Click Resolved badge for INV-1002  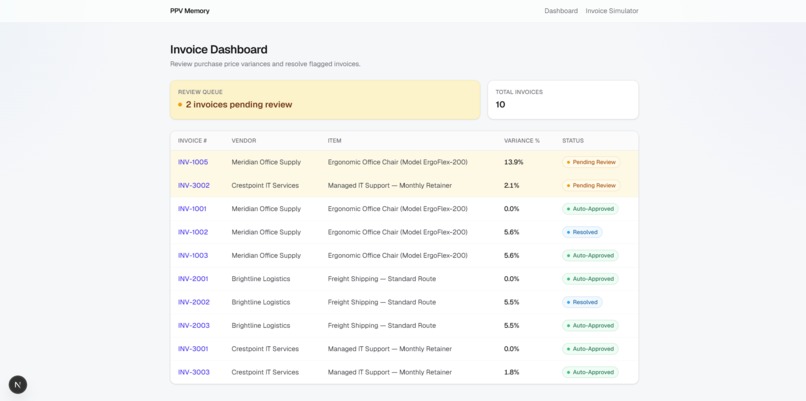pos(582,232)
